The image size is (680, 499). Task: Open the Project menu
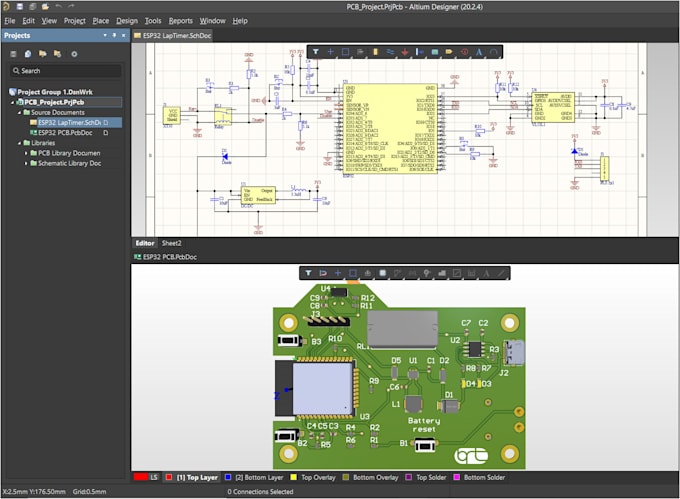[x=75, y=21]
